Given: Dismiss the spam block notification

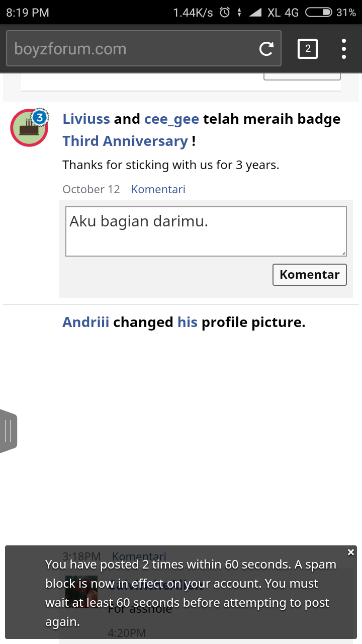Looking at the screenshot, I should click(351, 552).
